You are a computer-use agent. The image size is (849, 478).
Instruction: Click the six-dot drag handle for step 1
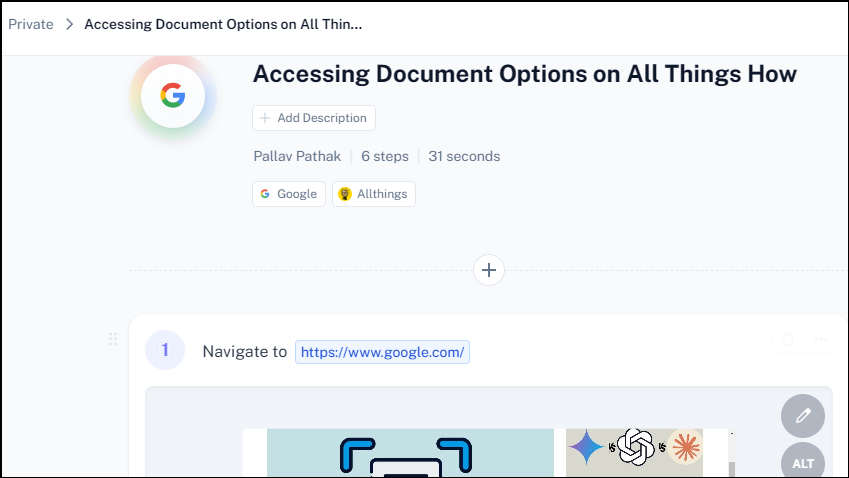[x=113, y=339]
